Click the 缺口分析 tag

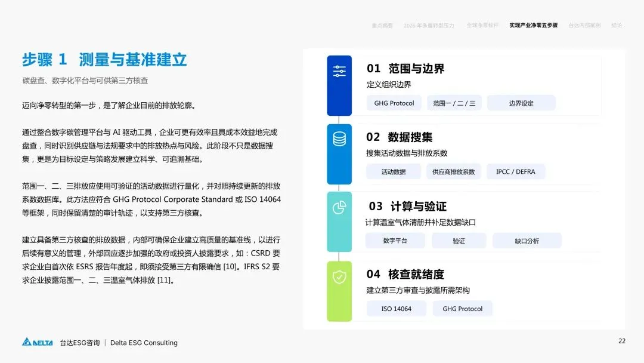point(527,241)
